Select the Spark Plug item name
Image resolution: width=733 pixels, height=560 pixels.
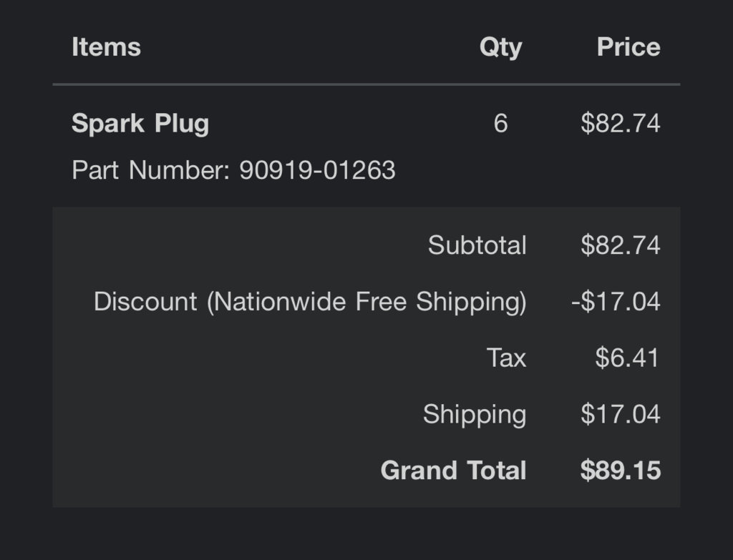pos(140,124)
